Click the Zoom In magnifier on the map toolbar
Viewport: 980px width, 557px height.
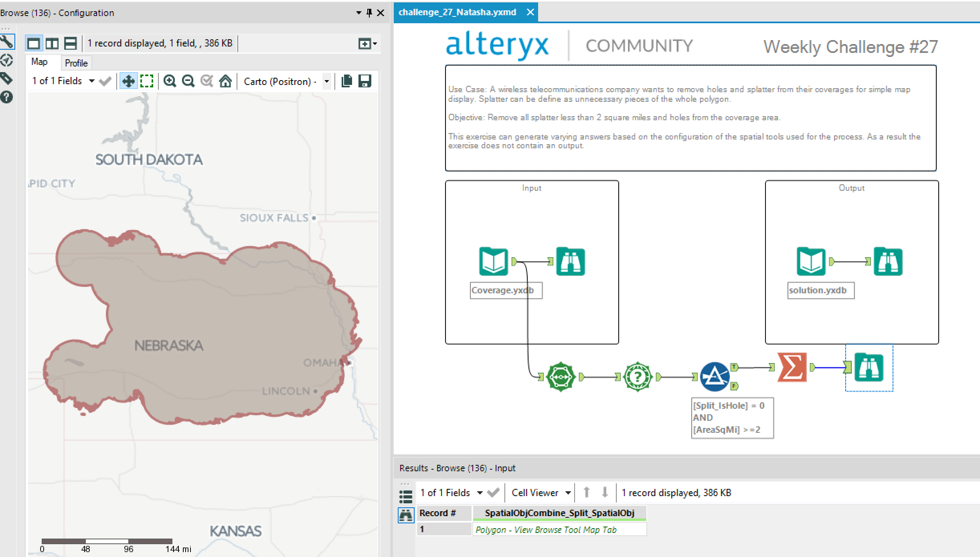[x=170, y=81]
